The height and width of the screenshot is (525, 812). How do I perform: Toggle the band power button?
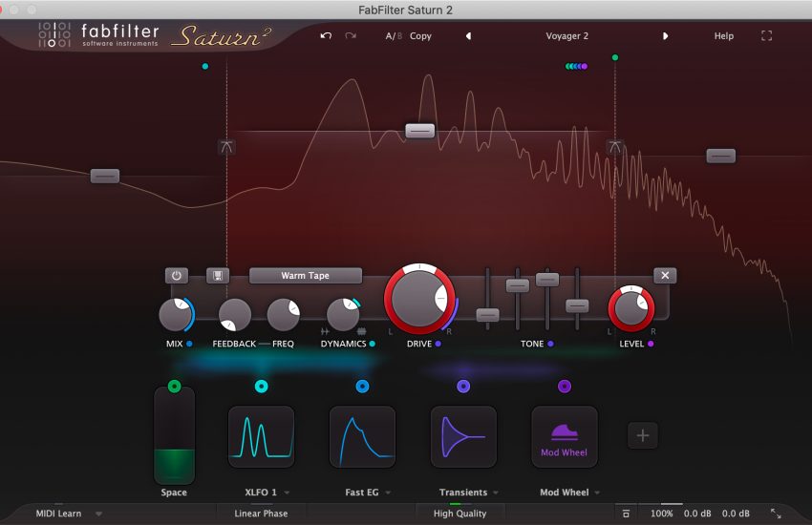177,276
